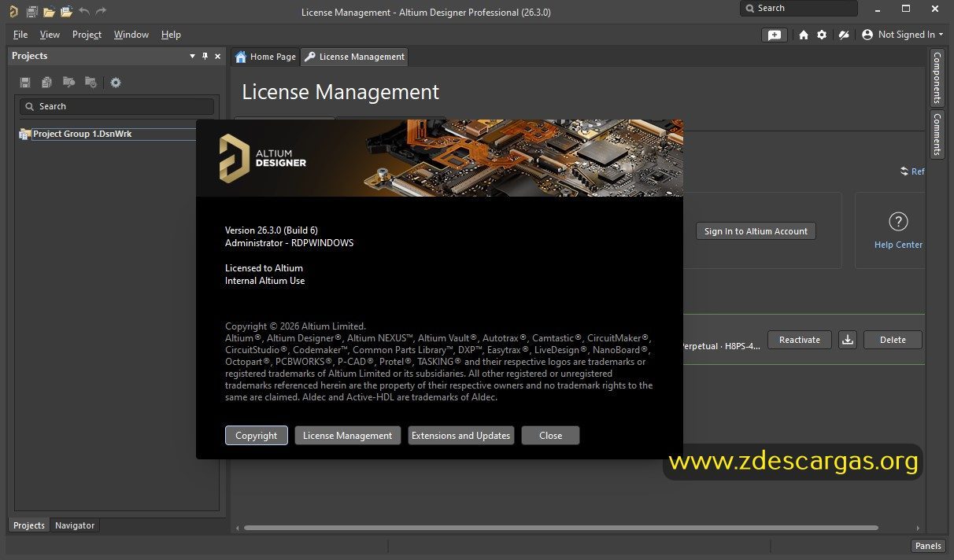Image resolution: width=954 pixels, height=560 pixels.
Task: Open the Project menu
Action: (x=87, y=35)
